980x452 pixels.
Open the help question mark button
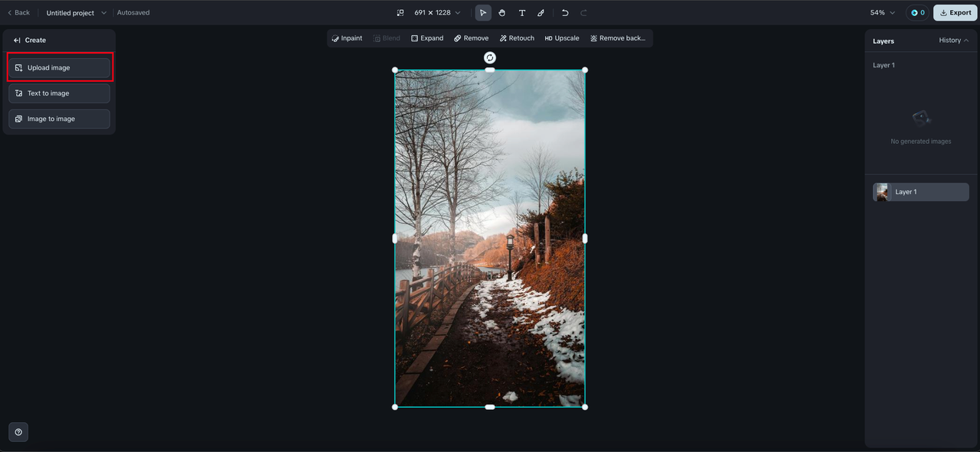pyautogui.click(x=18, y=432)
